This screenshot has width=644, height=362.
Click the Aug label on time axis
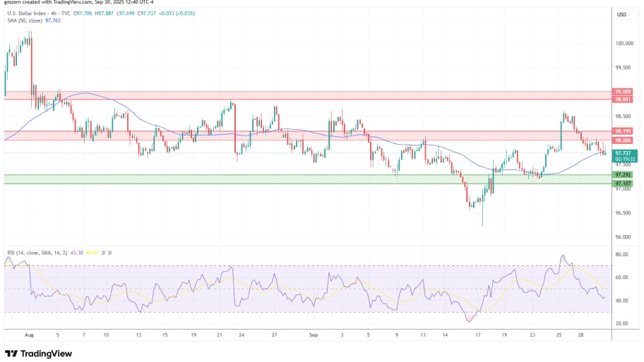[28, 337]
